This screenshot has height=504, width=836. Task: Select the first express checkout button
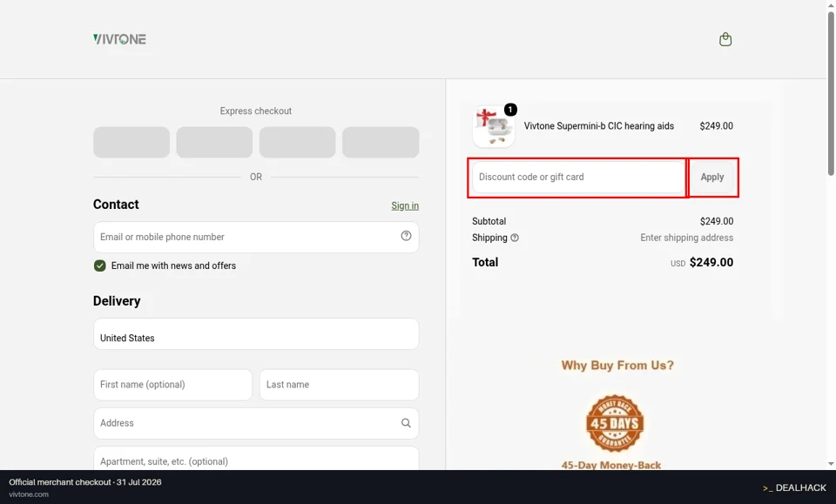point(131,142)
